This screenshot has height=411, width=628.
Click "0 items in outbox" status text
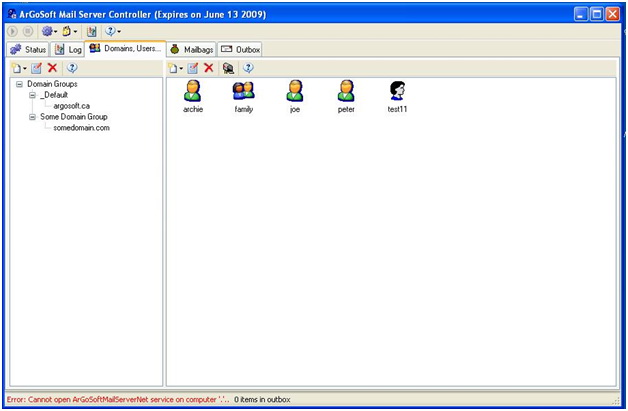click(x=262, y=400)
